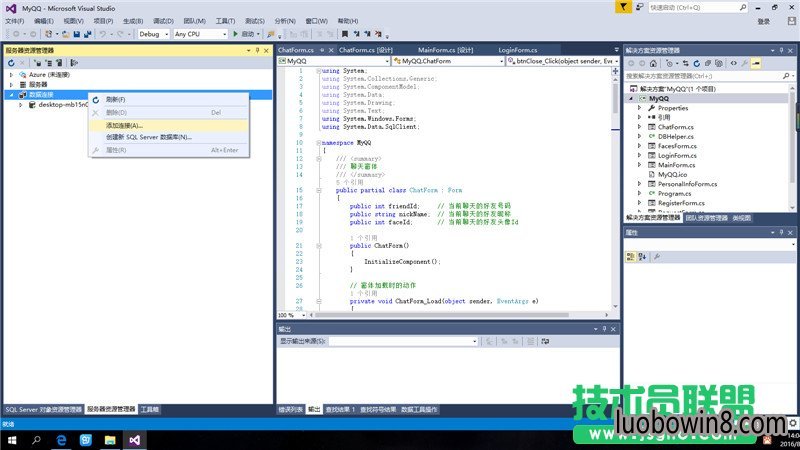
Task: Click the notifications flag icon in title bar
Action: 623,7
